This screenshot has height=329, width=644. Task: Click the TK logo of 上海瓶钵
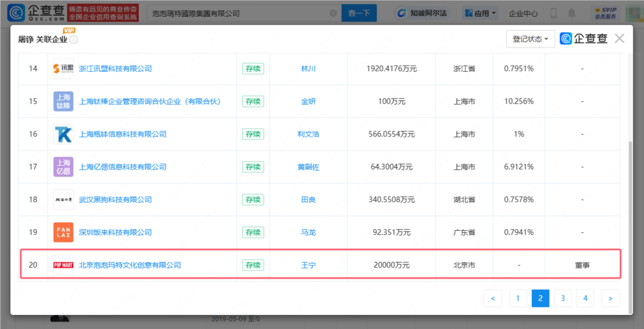click(63, 134)
